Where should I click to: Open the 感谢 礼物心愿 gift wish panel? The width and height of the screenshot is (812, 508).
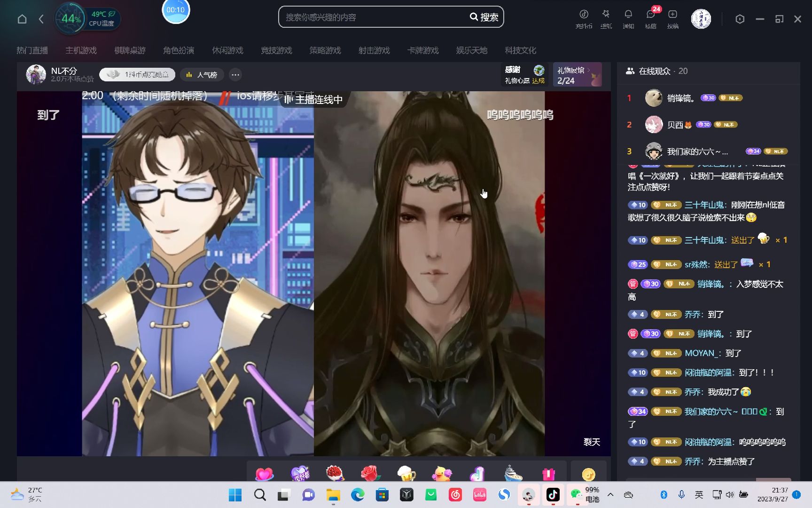pos(525,75)
